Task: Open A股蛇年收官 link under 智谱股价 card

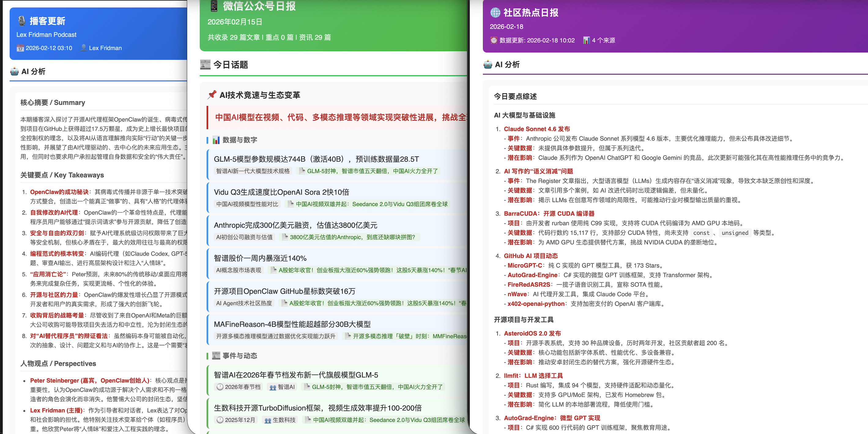Action: (x=372, y=270)
